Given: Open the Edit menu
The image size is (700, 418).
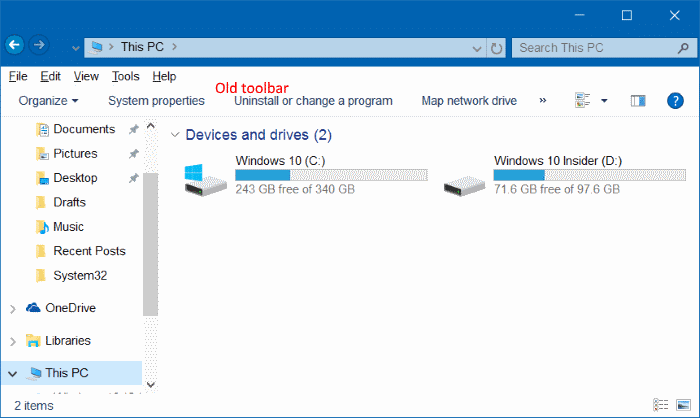Looking at the screenshot, I should coord(50,76).
